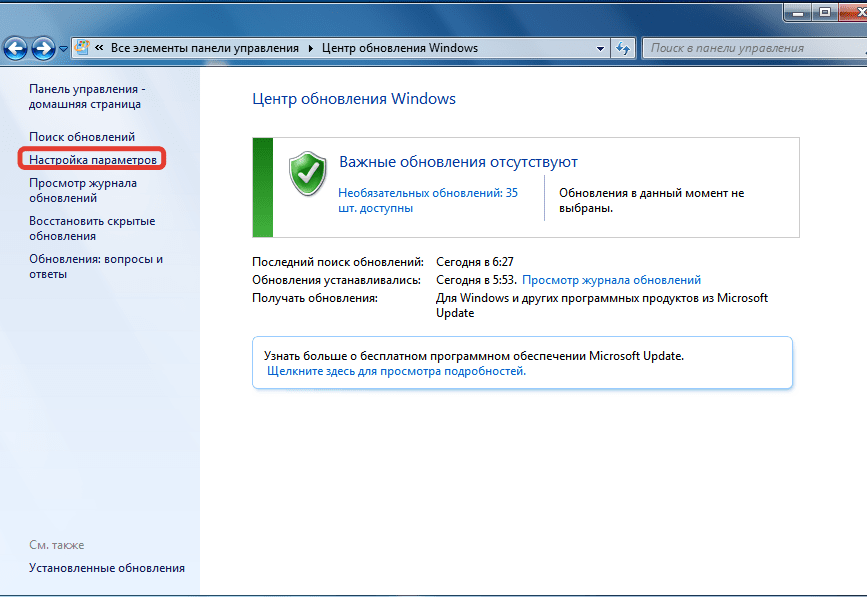Viewport: 867px width, 597px height.
Task: Click the green shield checkmark icon
Action: click(x=307, y=174)
